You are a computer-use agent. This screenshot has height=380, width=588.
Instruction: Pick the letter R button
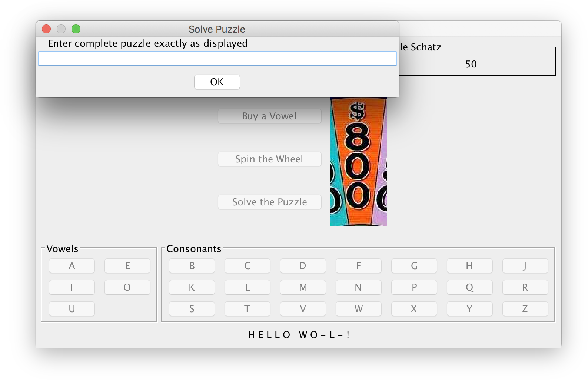525,287
